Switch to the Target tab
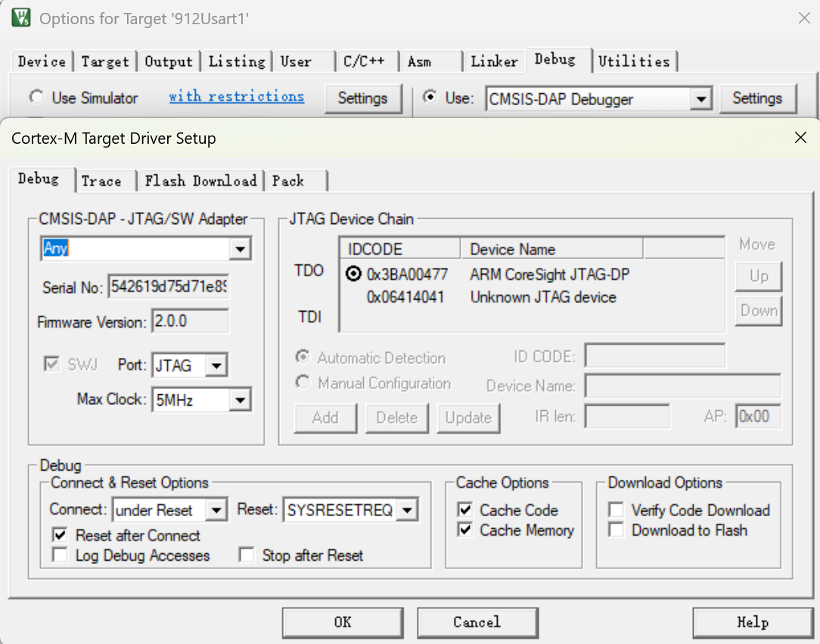Viewport: 820px width, 644px height. click(x=105, y=61)
